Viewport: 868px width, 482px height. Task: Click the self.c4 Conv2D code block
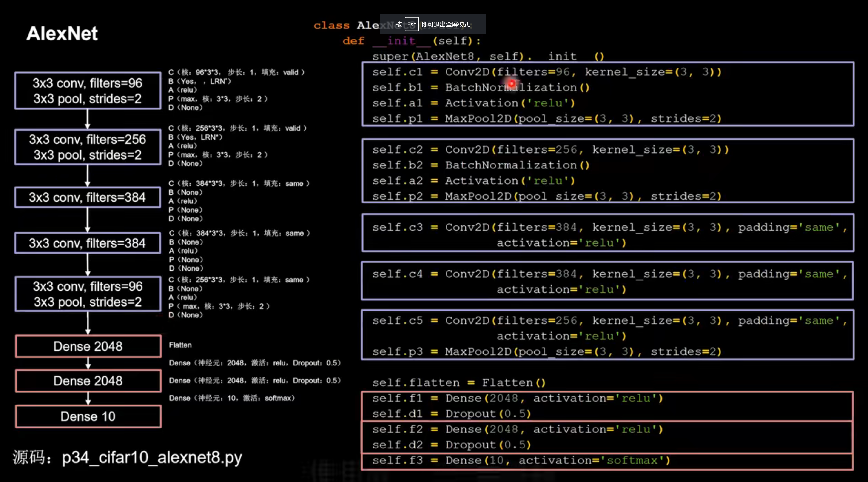606,281
